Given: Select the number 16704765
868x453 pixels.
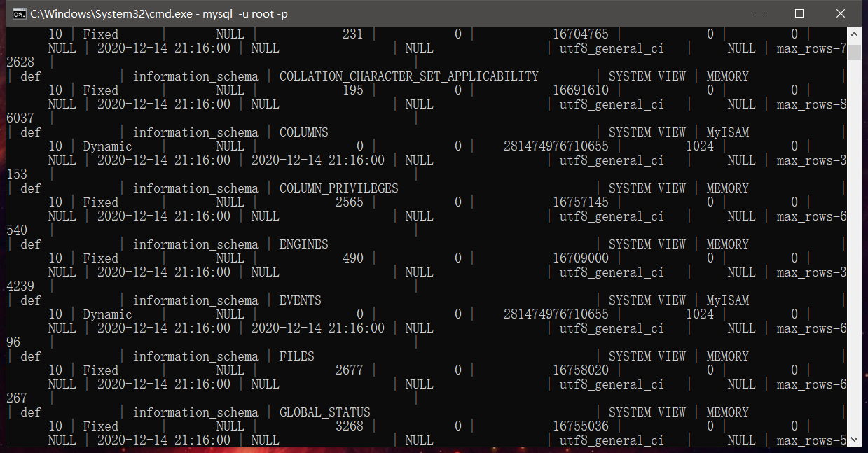Looking at the screenshot, I should point(581,34).
